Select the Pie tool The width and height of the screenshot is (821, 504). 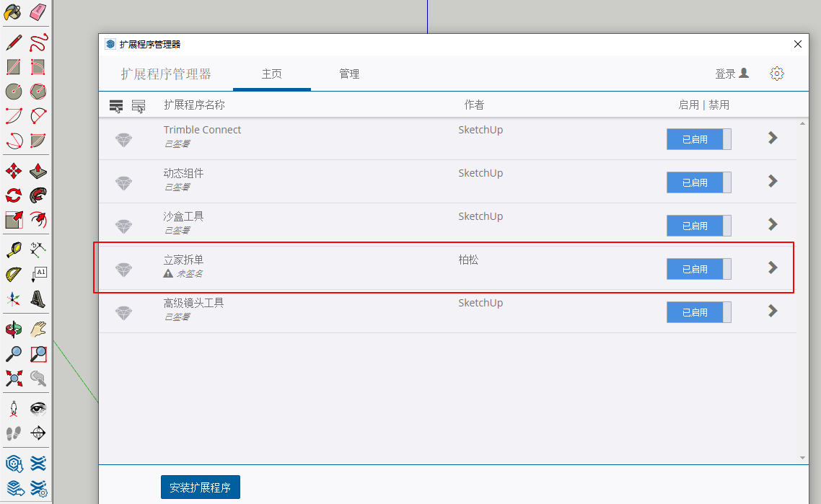(x=38, y=141)
